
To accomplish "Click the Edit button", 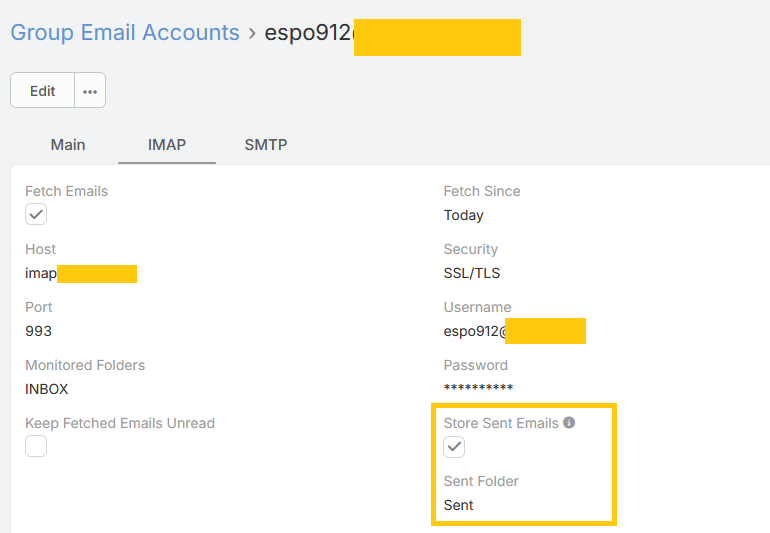I will pos(42,91).
